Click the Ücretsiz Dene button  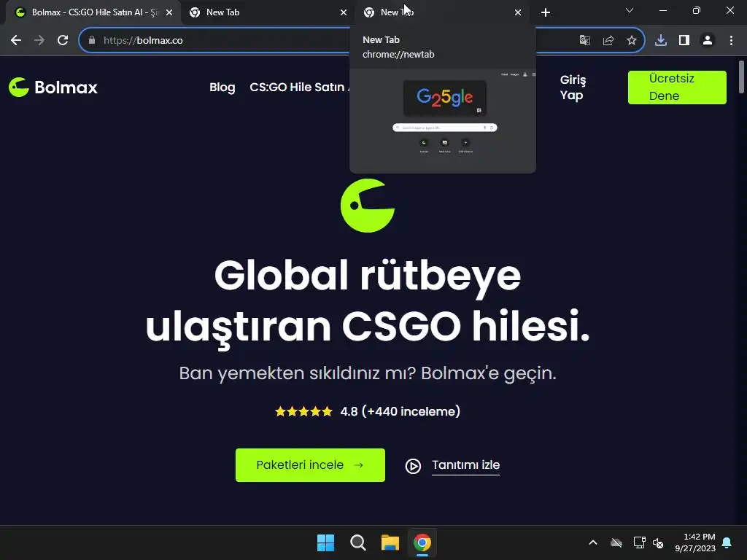coord(677,87)
